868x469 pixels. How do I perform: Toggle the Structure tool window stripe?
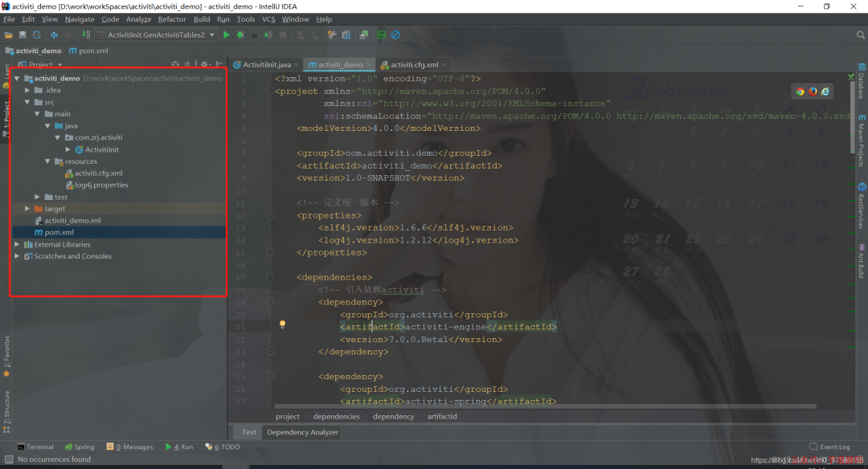click(6, 411)
